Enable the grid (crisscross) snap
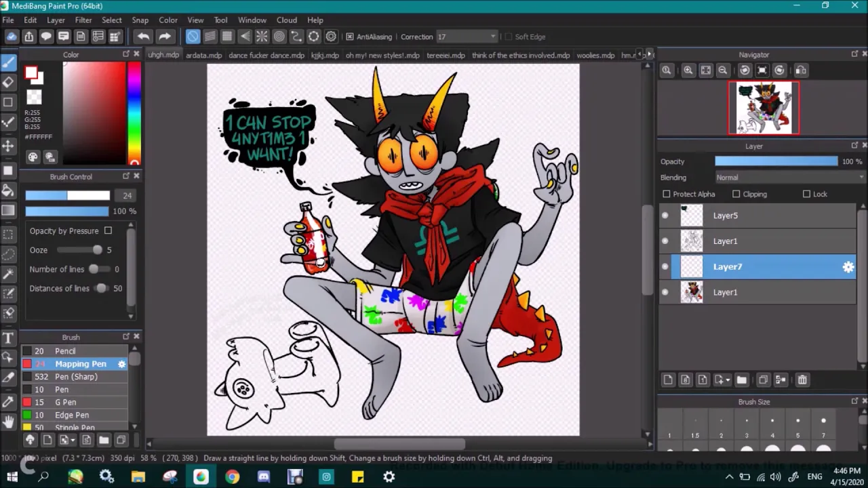Image resolution: width=868 pixels, height=488 pixels. 227,37
